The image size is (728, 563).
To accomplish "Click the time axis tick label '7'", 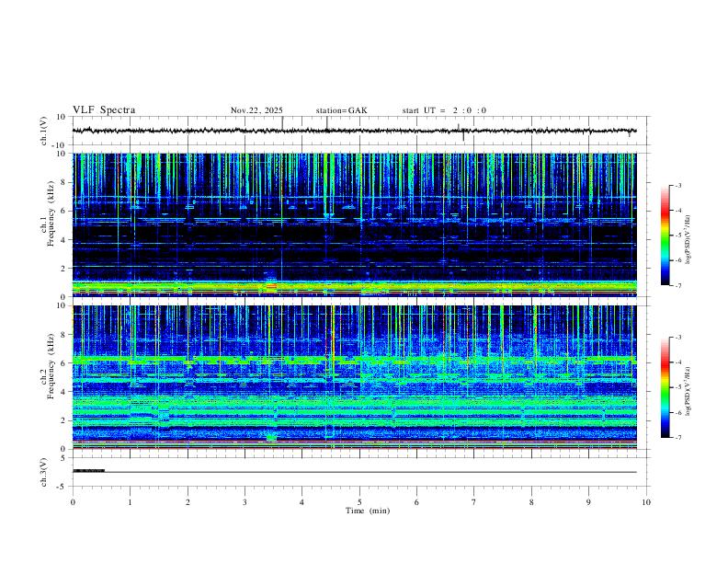I will coord(474,502).
